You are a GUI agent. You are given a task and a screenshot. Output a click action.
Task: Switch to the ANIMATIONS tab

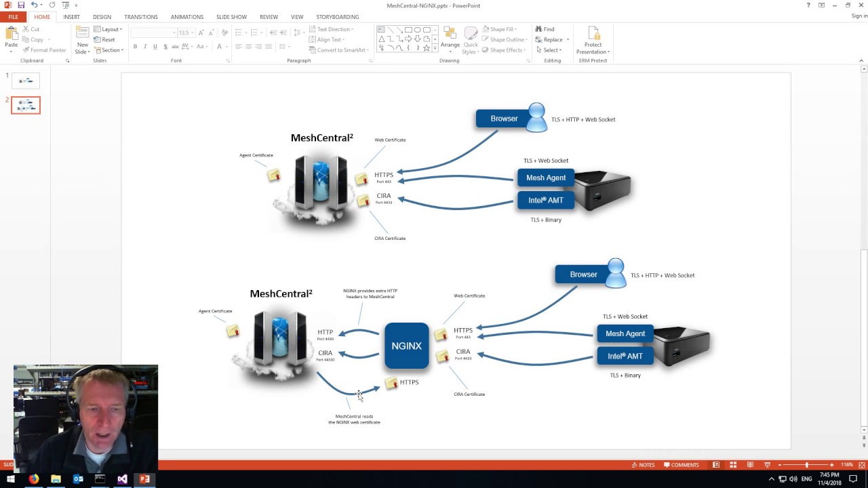pos(187,17)
